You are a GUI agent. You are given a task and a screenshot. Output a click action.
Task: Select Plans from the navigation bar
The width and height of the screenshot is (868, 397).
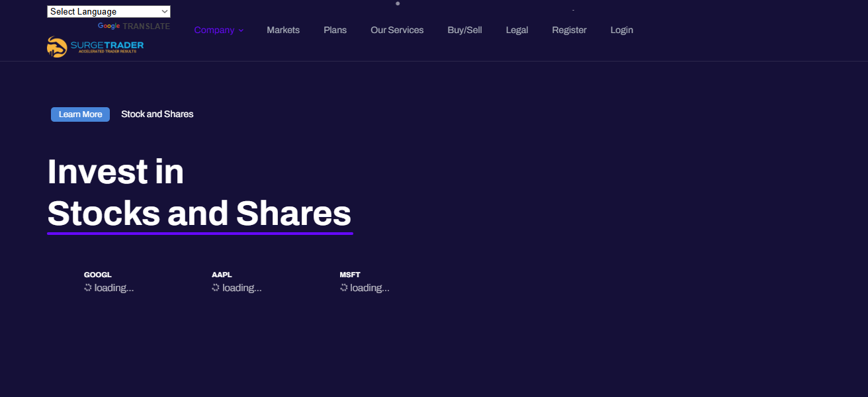pyautogui.click(x=335, y=30)
